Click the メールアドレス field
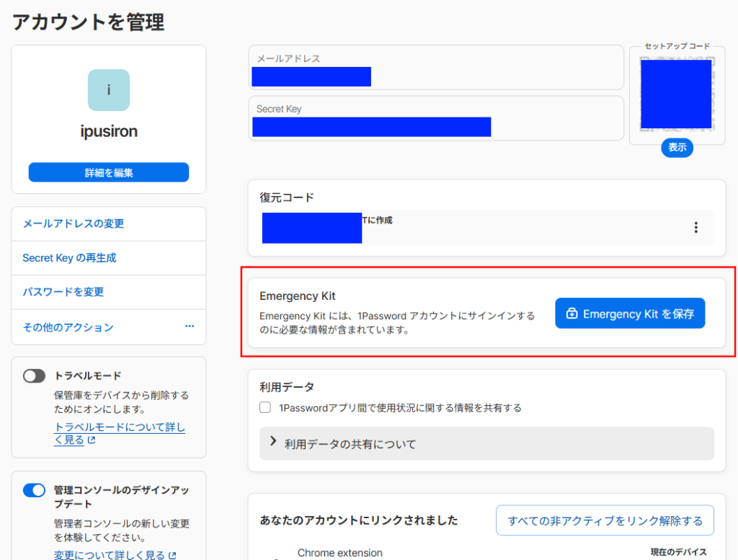The height and width of the screenshot is (560, 738). pos(436,67)
